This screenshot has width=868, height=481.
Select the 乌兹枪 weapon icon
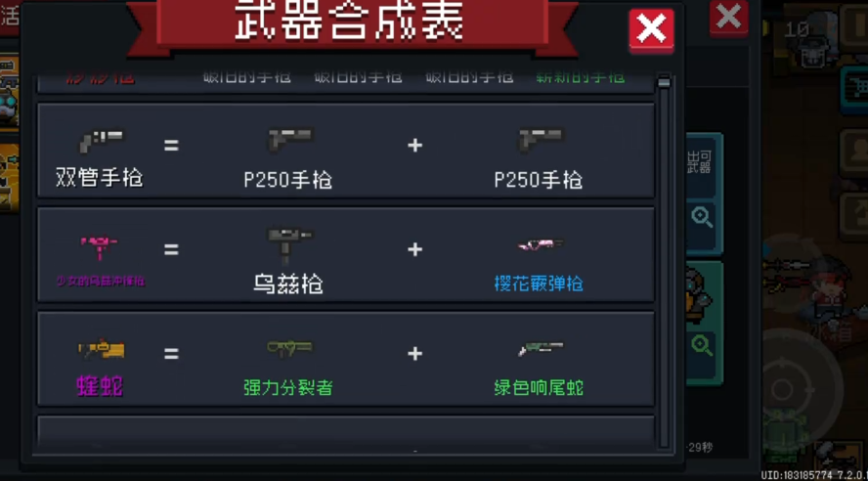pos(289,245)
